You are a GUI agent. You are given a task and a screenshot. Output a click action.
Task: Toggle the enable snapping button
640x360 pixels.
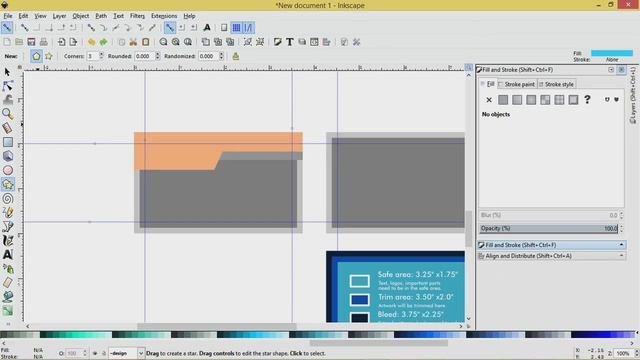click(7, 28)
